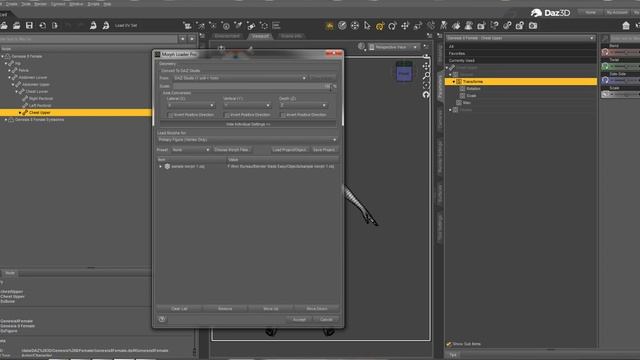Open the Preset dropdown set to None
The width and height of the screenshot is (640, 360).
click(190, 150)
